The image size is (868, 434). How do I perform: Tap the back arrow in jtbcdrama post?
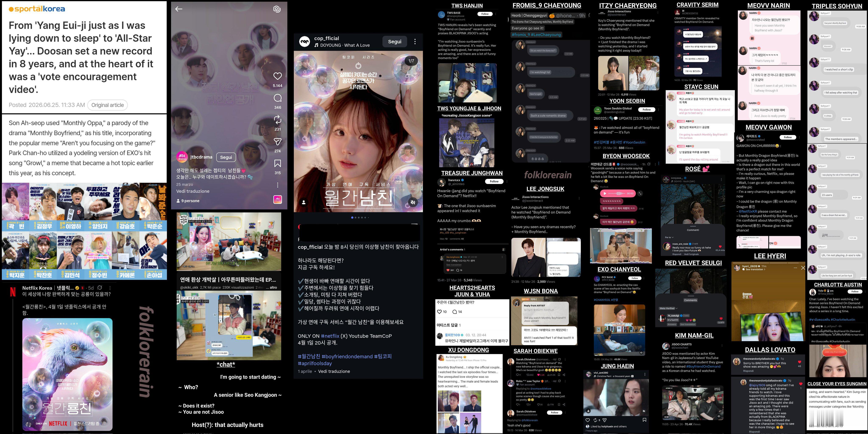[179, 9]
